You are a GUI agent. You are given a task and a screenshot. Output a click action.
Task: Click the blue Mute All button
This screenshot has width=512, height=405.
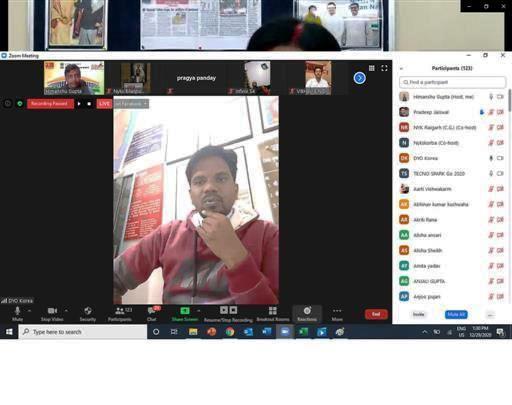[x=456, y=314]
